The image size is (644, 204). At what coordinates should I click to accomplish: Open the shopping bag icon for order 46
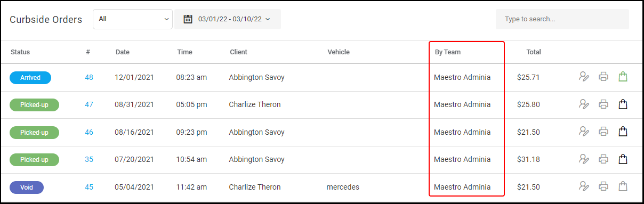(x=623, y=131)
